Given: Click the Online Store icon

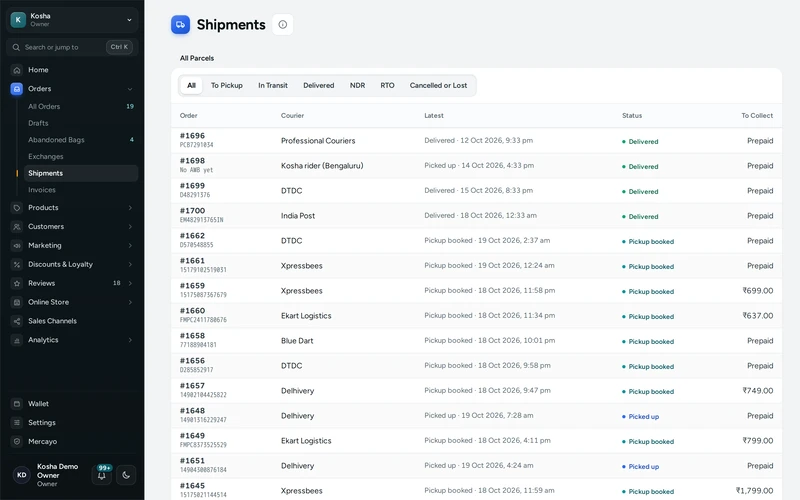Looking at the screenshot, I should coord(17,302).
